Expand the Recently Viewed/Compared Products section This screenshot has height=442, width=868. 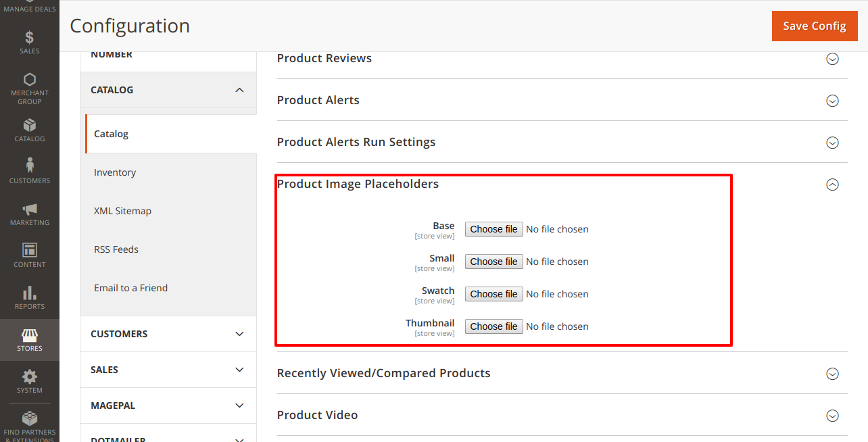click(x=832, y=374)
